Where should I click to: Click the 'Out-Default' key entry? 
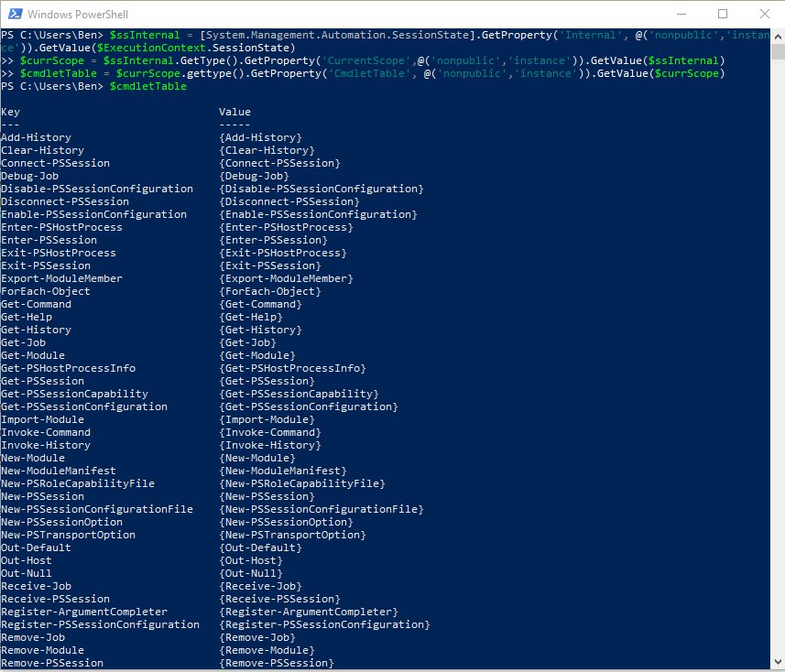point(36,547)
